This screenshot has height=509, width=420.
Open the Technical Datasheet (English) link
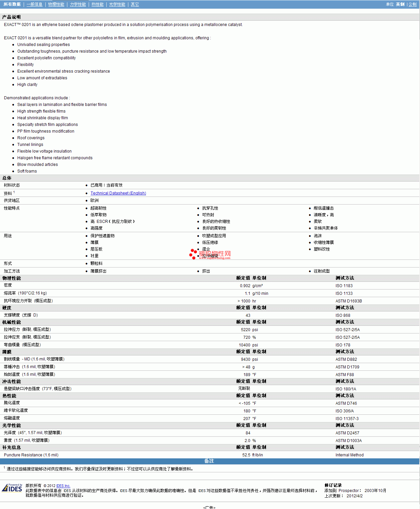[x=118, y=193]
